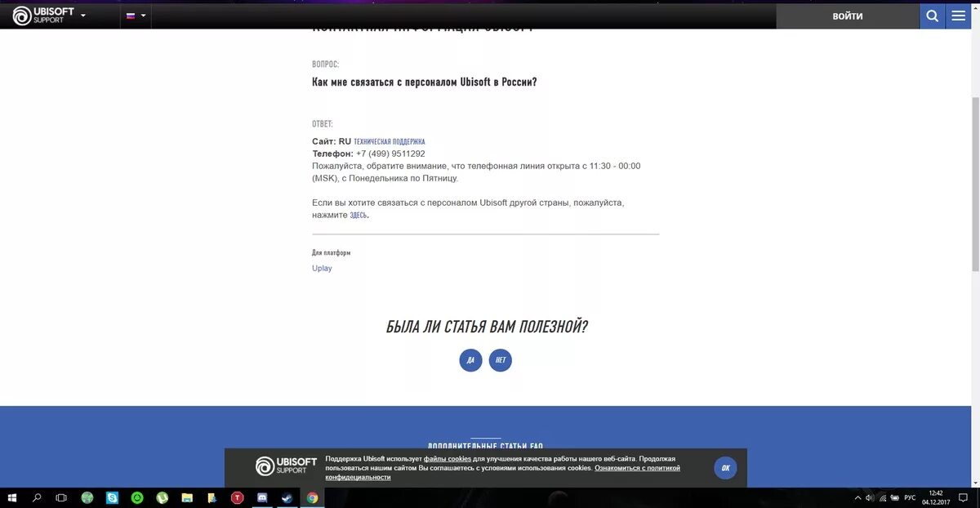
Task: Open the ТЕХНИЧЕСКАЯ ПОДДЕРЖКА link
Action: click(x=390, y=142)
